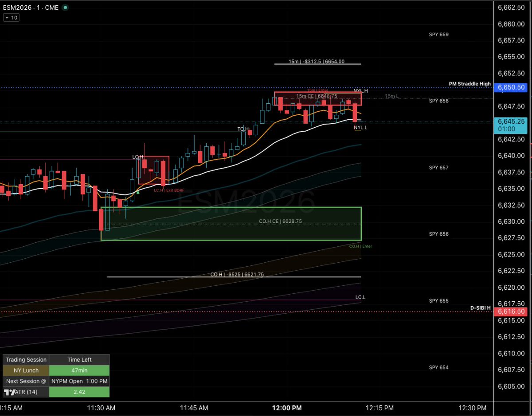
Task: Click the D-SIBI H label
Action: [481, 307]
